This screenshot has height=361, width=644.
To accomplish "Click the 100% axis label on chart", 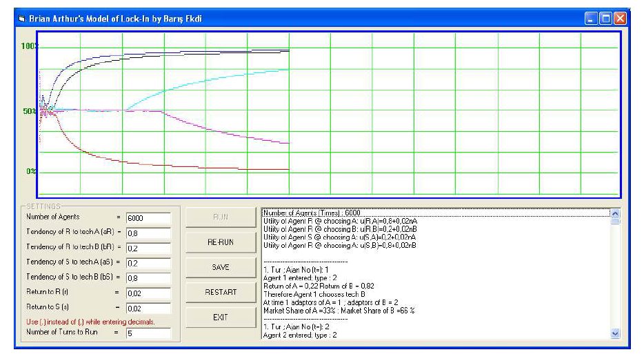I will click(29, 46).
